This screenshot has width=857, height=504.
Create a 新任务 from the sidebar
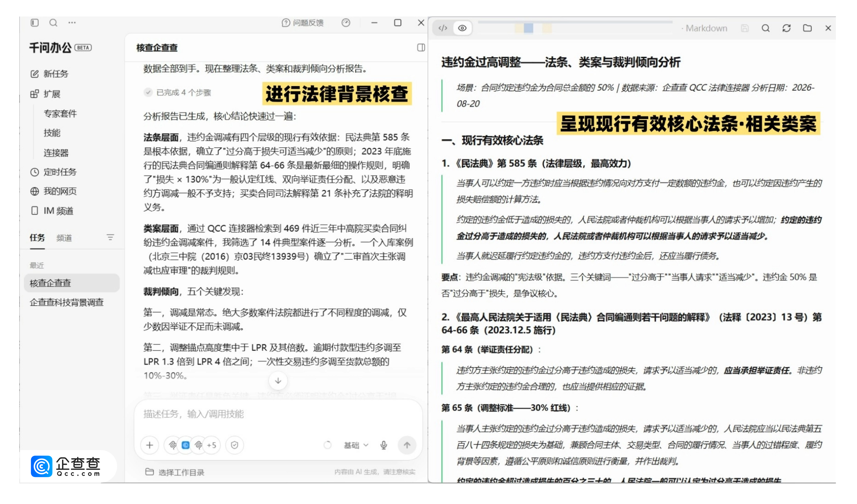pyautogui.click(x=49, y=74)
